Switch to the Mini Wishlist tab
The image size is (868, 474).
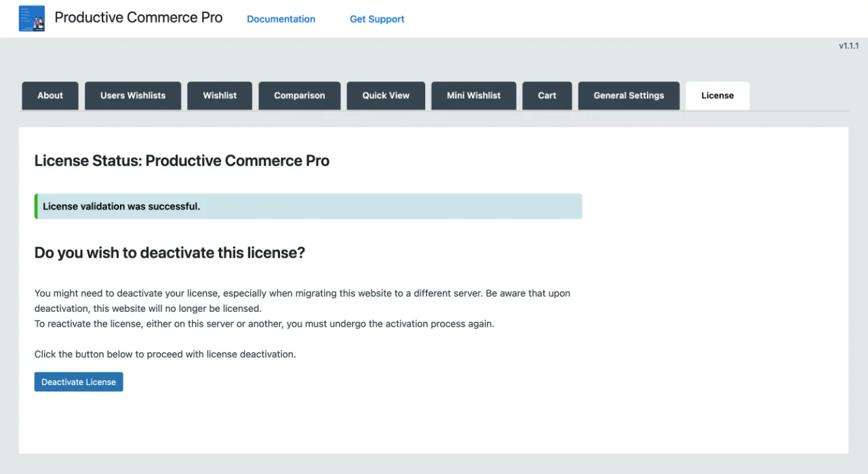point(474,96)
